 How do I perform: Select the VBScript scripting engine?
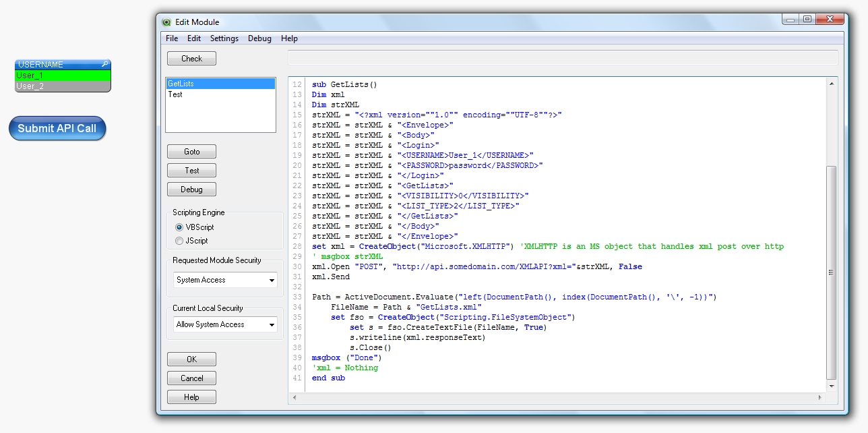tap(179, 227)
